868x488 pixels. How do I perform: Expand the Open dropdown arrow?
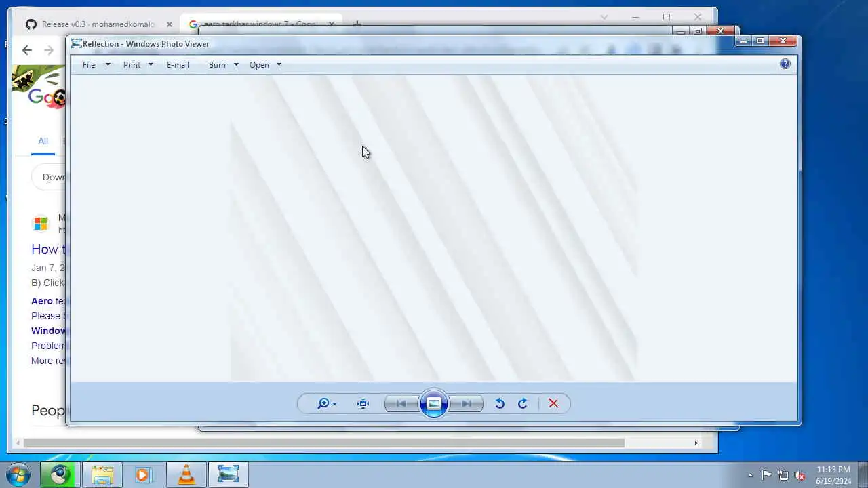click(x=279, y=65)
